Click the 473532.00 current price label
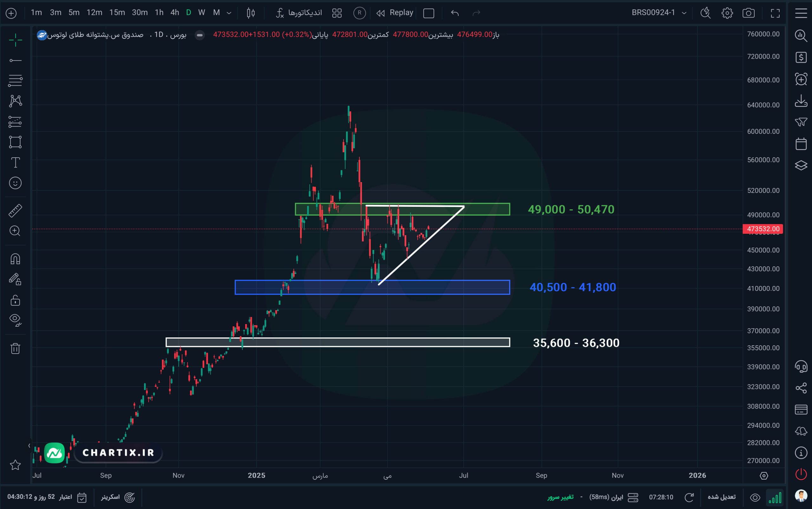 click(763, 229)
